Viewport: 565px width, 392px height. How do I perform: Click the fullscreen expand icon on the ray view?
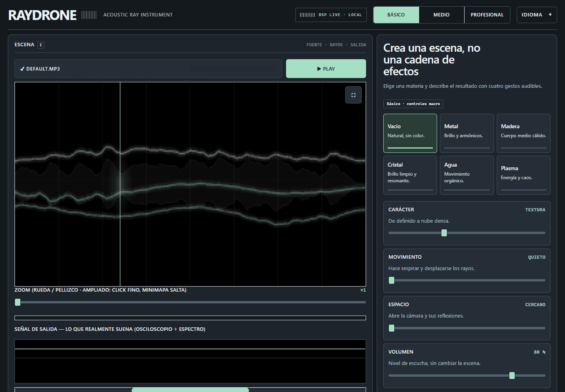coord(354,95)
